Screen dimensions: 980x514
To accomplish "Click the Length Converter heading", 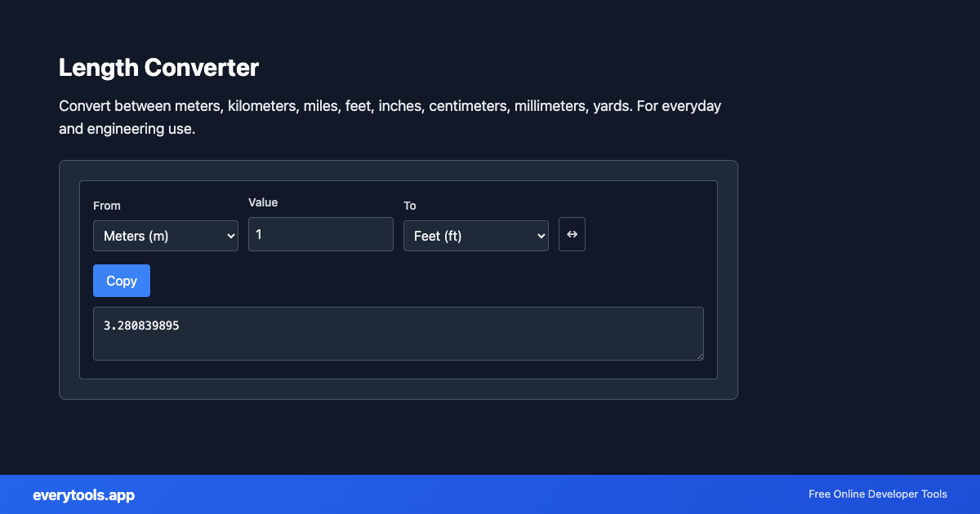I will click(158, 68).
